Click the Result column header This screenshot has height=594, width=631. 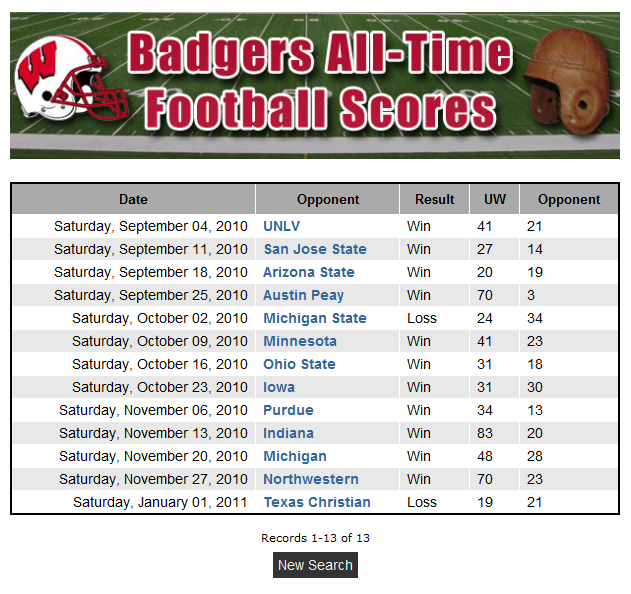[435, 199]
